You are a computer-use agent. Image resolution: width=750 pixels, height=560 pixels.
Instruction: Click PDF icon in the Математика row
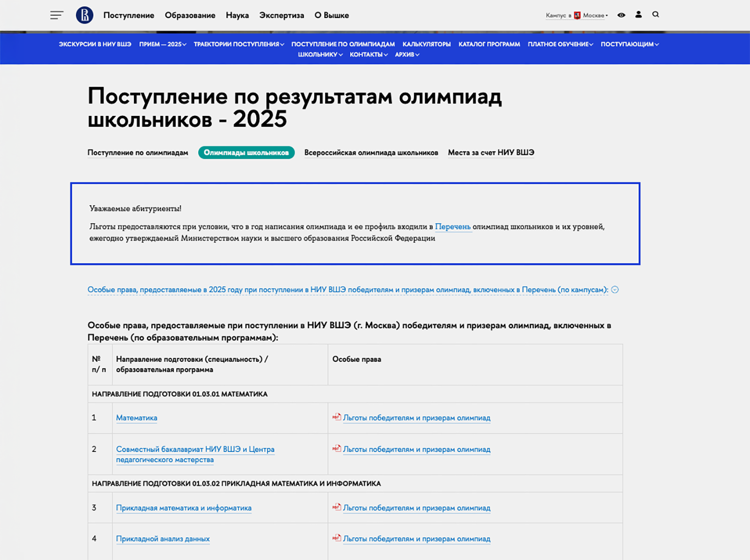point(337,417)
